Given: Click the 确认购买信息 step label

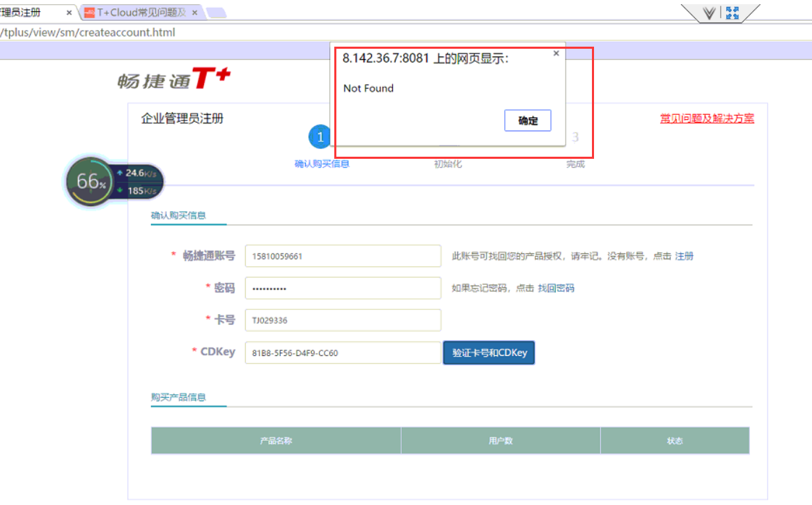Looking at the screenshot, I should pyautogui.click(x=322, y=164).
